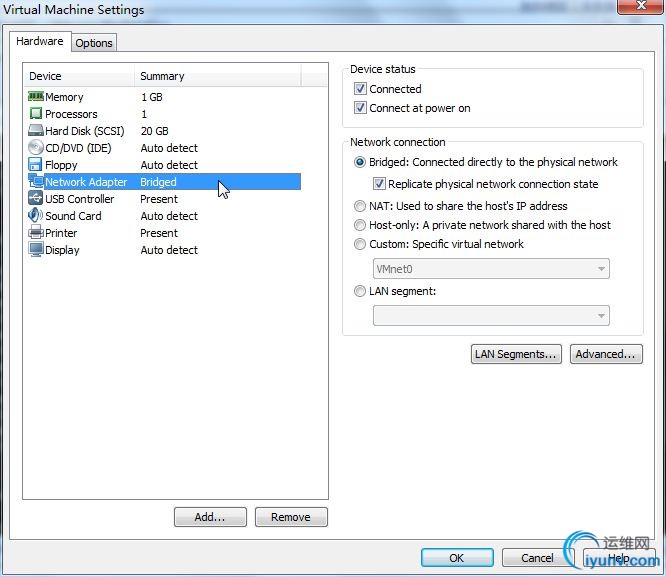Select the Memory row label

tap(64, 97)
